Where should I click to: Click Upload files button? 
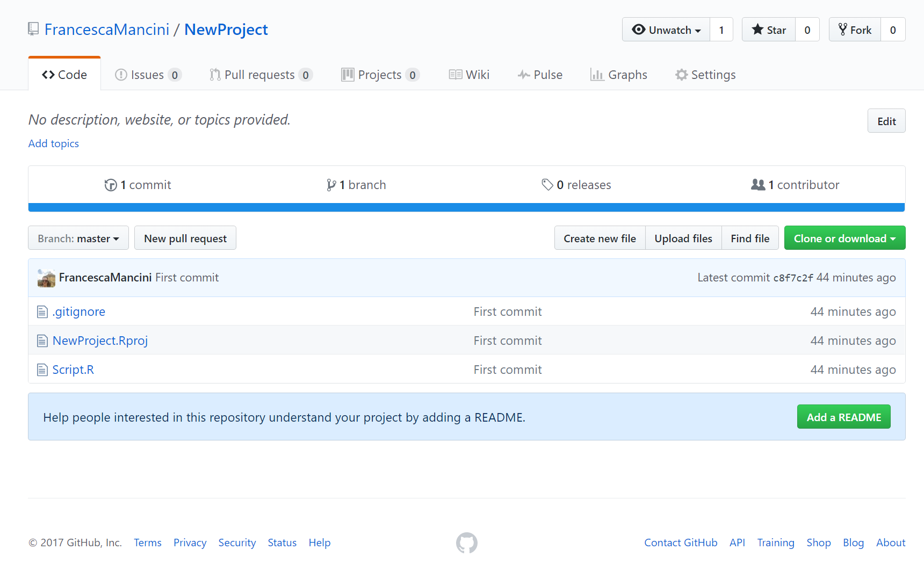[x=683, y=238]
